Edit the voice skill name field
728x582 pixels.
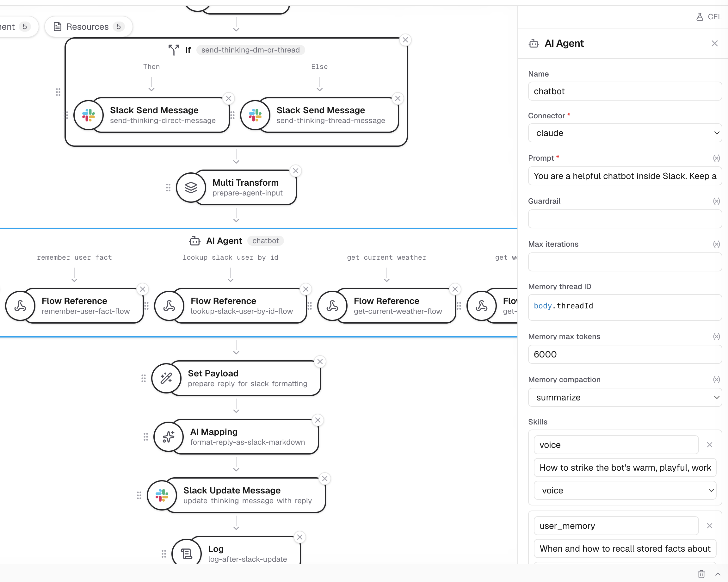pyautogui.click(x=616, y=445)
